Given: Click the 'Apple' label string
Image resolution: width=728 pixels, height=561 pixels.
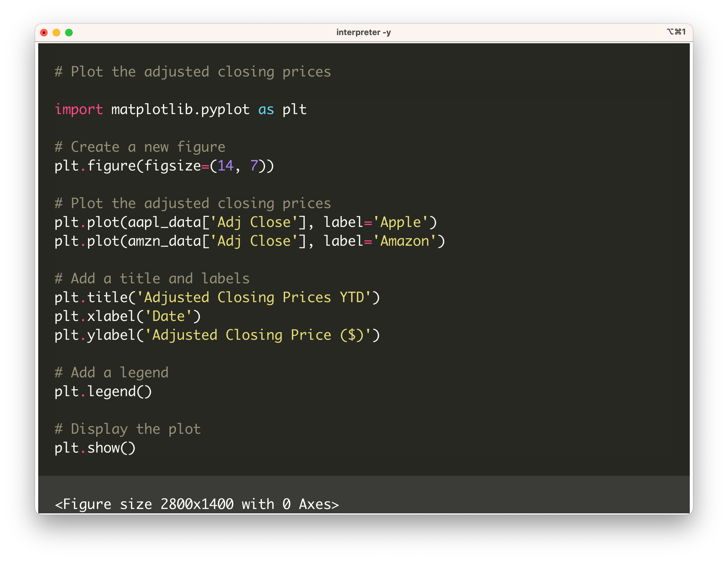Looking at the screenshot, I should 400,222.
